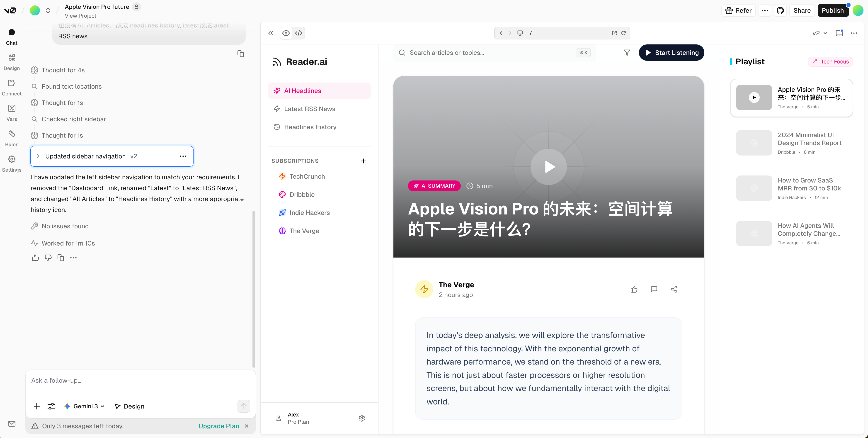Screen dimensions: 868x438
Task: Toggle the preview eye icon
Action: pyautogui.click(x=286, y=33)
